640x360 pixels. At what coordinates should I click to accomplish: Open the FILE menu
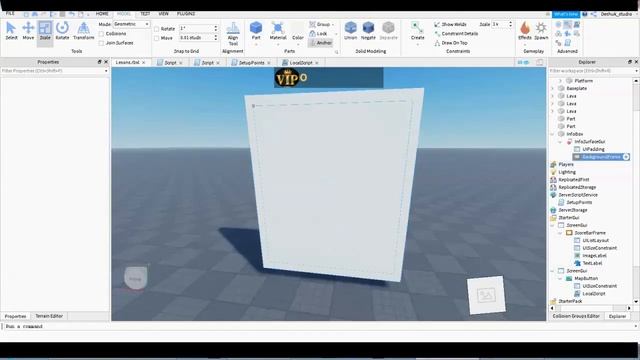click(10, 13)
